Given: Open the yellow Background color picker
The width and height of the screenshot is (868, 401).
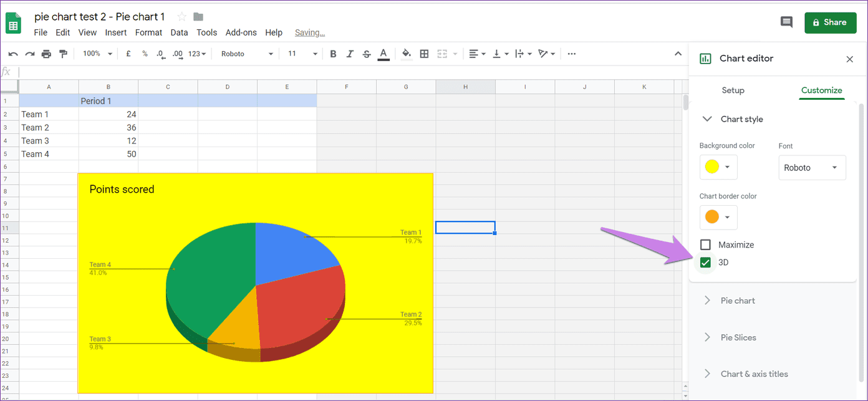Looking at the screenshot, I should tap(718, 167).
